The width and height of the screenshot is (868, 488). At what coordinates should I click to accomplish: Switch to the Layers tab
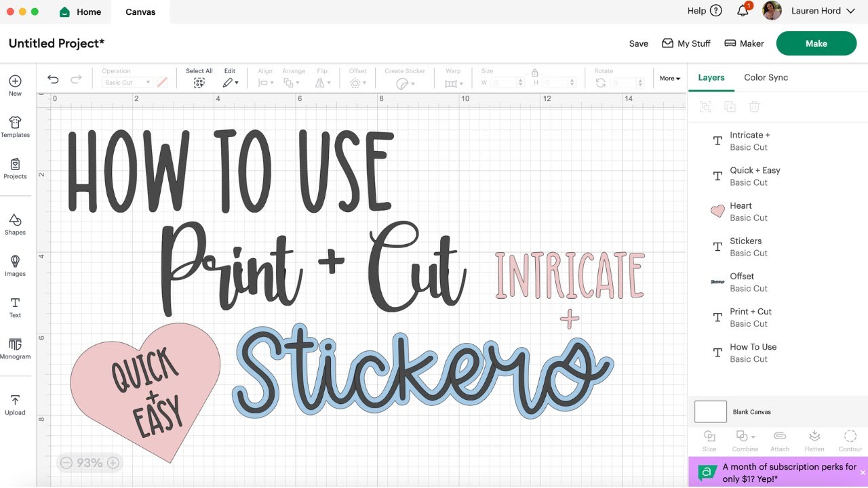tap(711, 78)
